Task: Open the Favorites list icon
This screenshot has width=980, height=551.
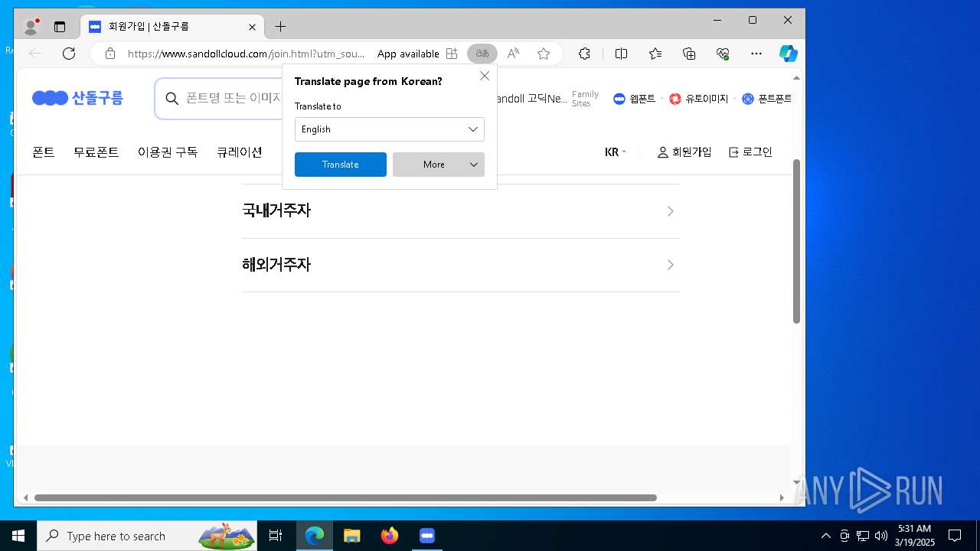Action: tap(655, 54)
